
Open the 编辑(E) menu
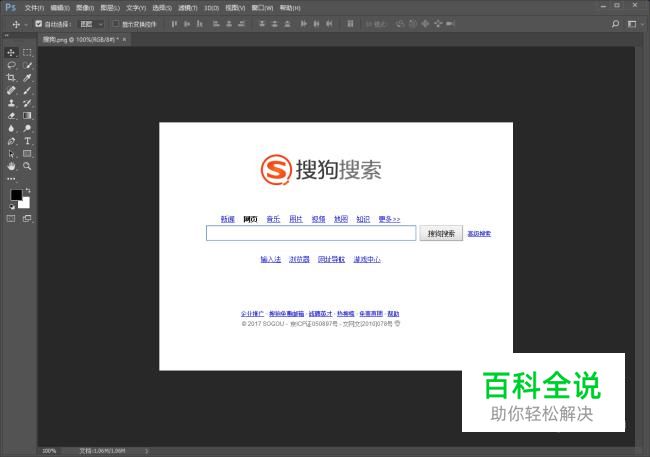point(60,8)
